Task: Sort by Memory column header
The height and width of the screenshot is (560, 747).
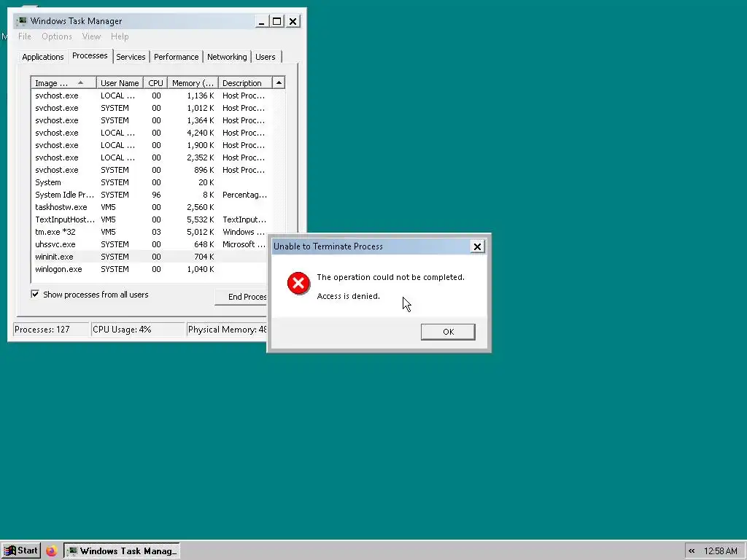Action: [x=193, y=83]
